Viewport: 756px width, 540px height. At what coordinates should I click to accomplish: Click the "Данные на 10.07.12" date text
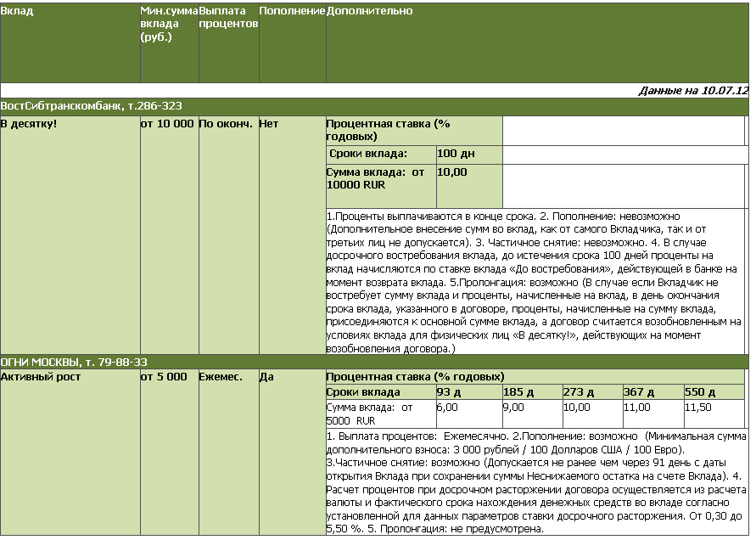[x=692, y=90]
